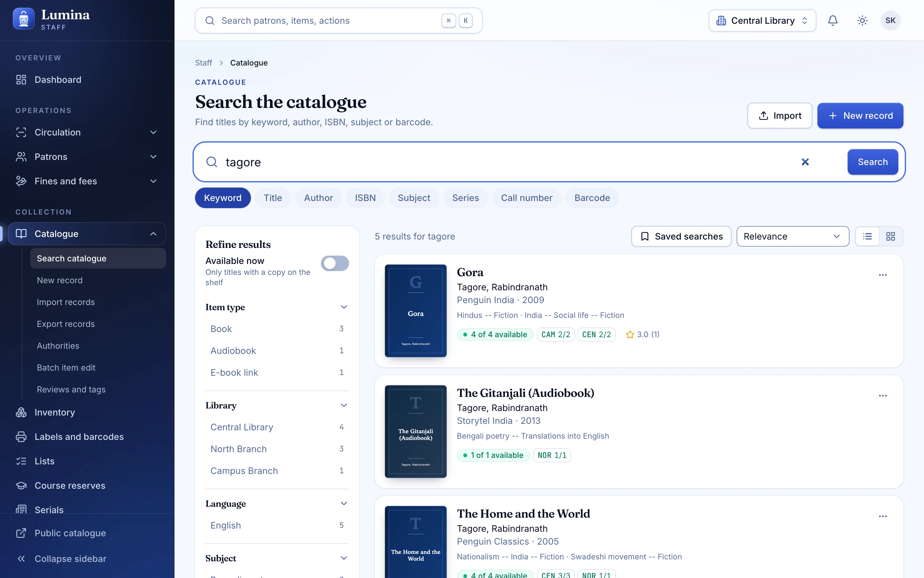924x578 pixels.
Task: Expand Patrons menu in sidebar
Action: click(x=87, y=157)
